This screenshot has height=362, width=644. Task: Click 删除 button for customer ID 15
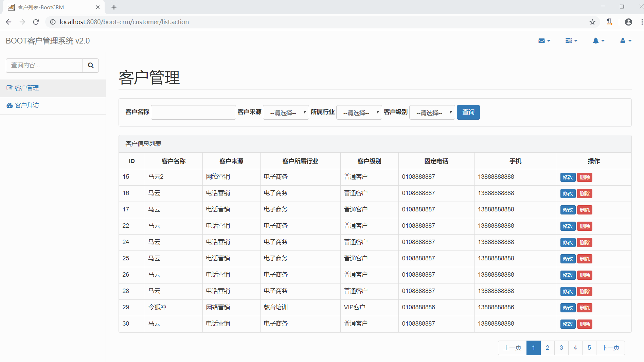pyautogui.click(x=585, y=177)
